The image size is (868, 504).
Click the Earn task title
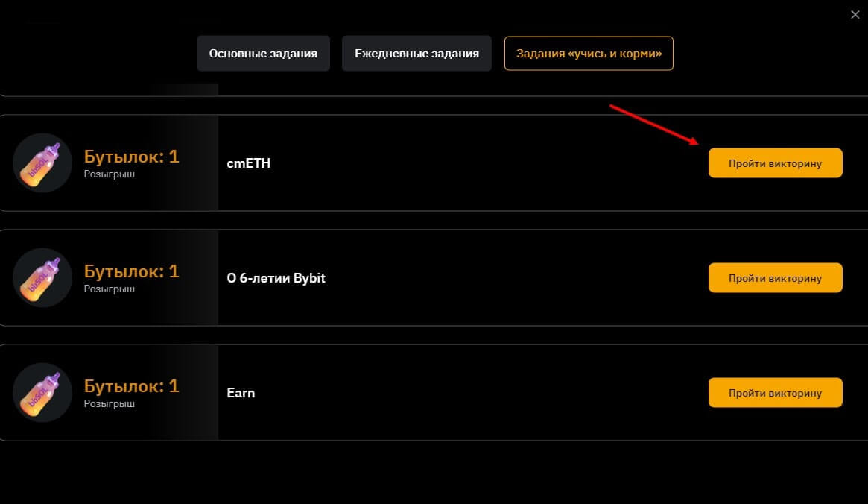pyautogui.click(x=241, y=393)
